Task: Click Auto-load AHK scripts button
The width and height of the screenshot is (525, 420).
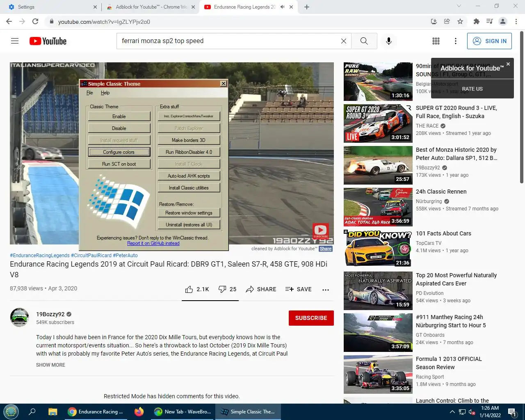Action: [x=189, y=176]
